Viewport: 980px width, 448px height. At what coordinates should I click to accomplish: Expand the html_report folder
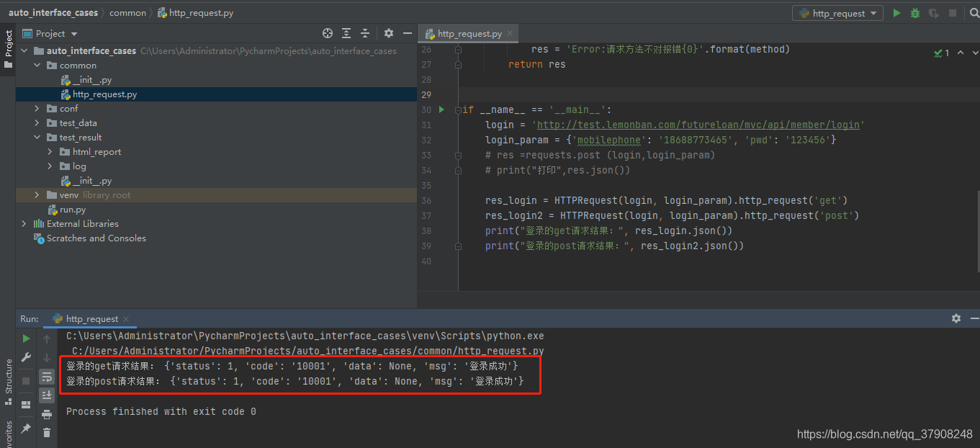[x=50, y=152]
